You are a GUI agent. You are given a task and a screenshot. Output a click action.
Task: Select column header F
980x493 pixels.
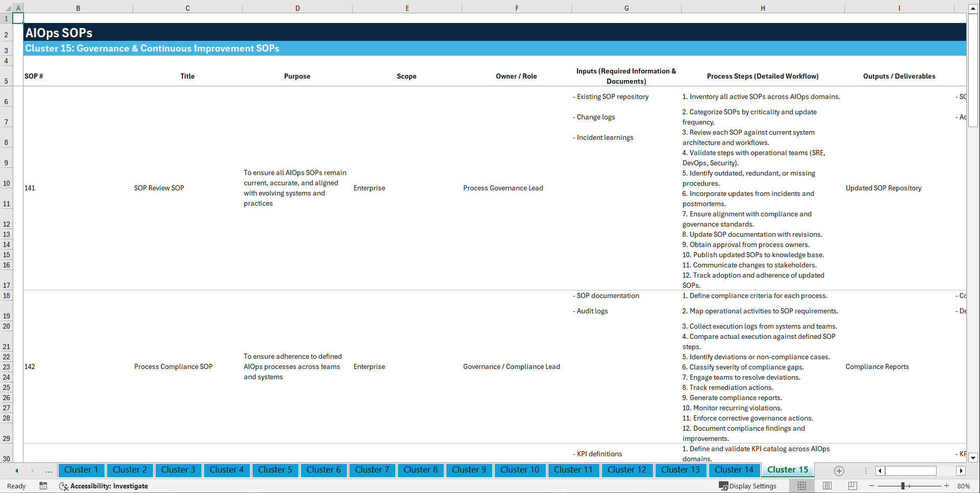517,8
